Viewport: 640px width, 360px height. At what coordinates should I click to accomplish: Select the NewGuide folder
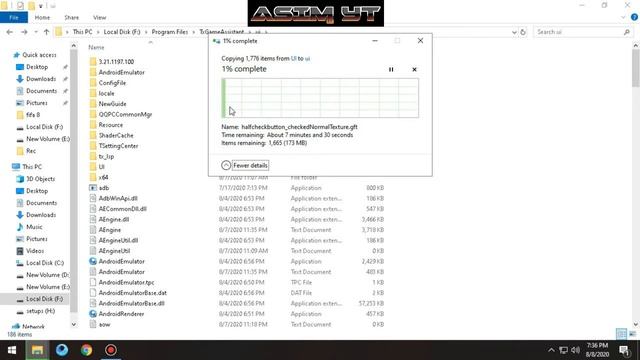tap(112, 104)
